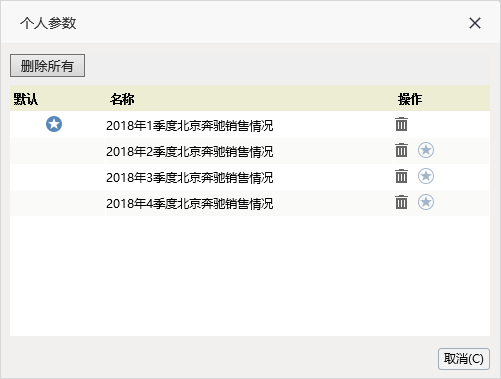
Task: Click the blue default star of 1季度 entry
Action: tap(54, 124)
